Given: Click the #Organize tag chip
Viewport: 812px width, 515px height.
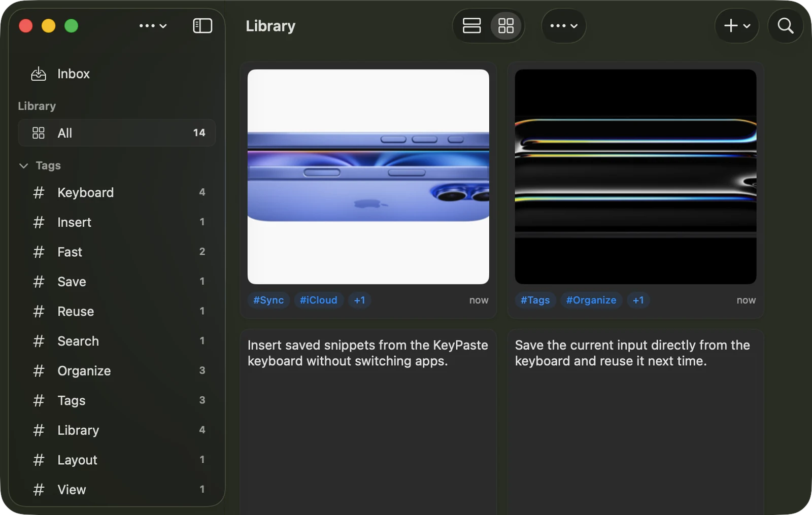Looking at the screenshot, I should 591,300.
